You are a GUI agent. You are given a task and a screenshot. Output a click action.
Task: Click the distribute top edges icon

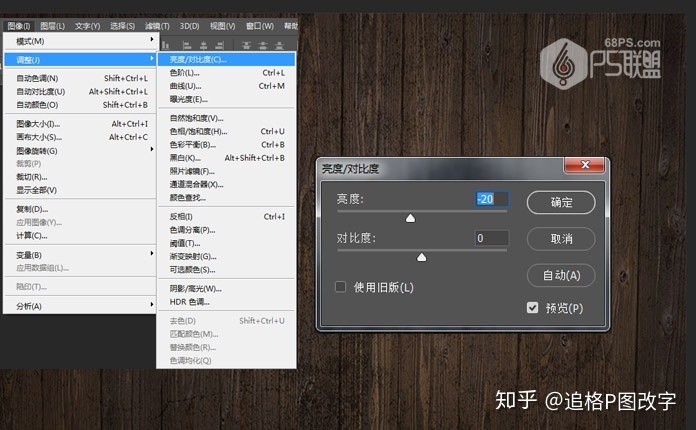[246, 45]
